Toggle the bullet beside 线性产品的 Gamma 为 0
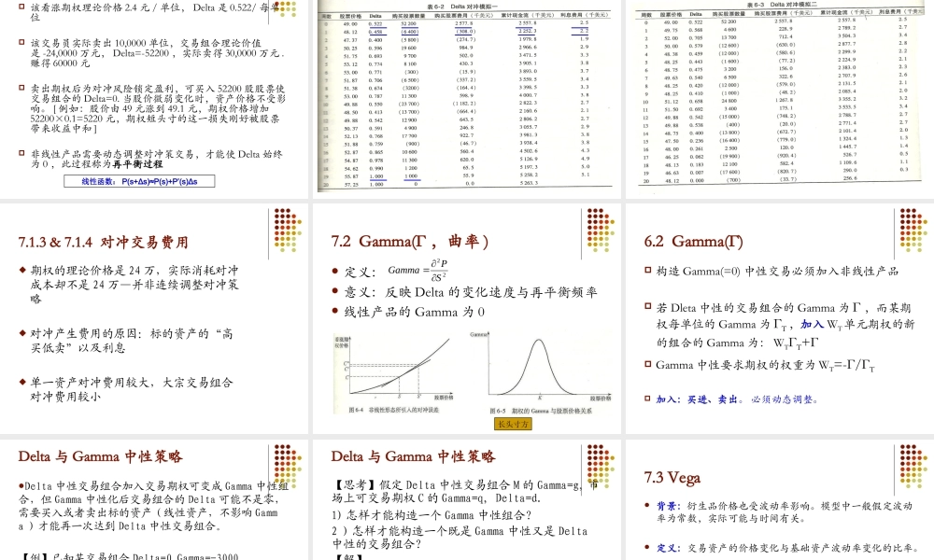934x560 pixels. (334, 312)
